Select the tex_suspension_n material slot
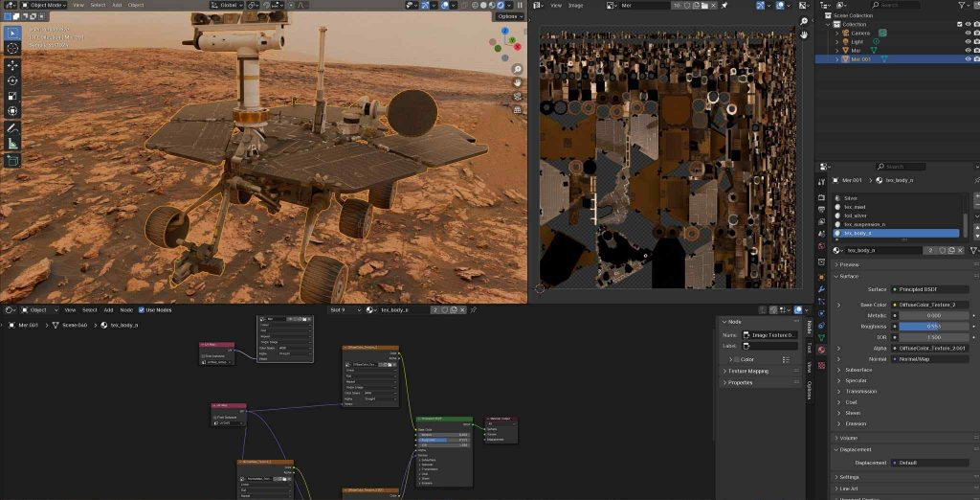 coord(866,224)
